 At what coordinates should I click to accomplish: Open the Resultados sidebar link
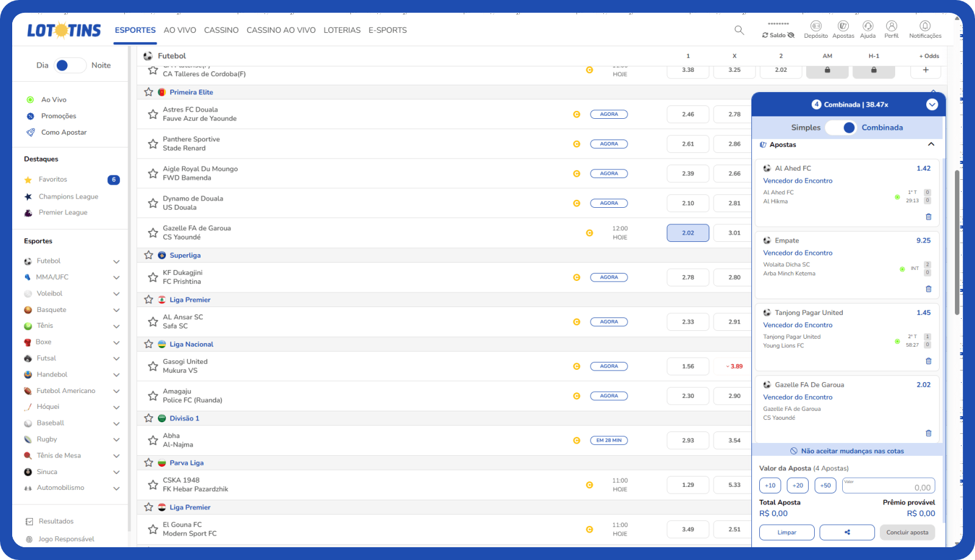(56, 522)
